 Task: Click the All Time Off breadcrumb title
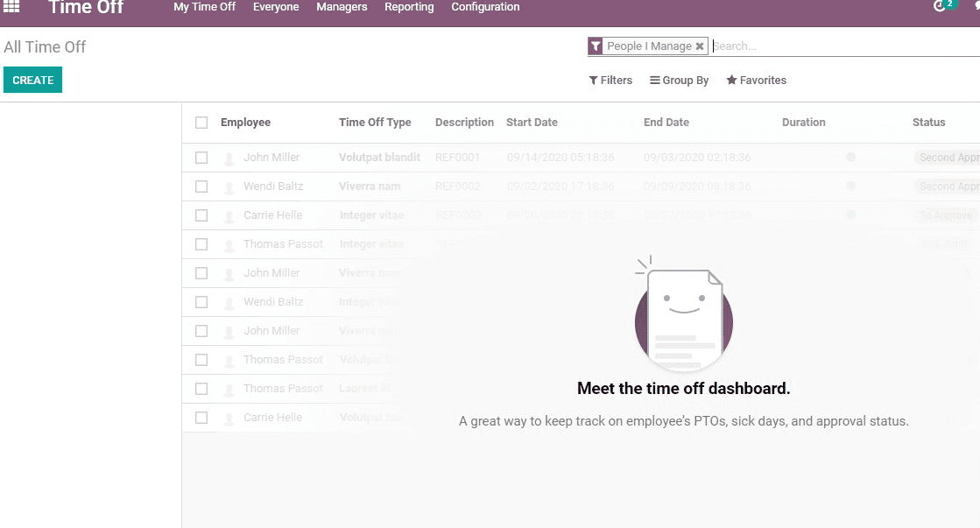(45, 47)
